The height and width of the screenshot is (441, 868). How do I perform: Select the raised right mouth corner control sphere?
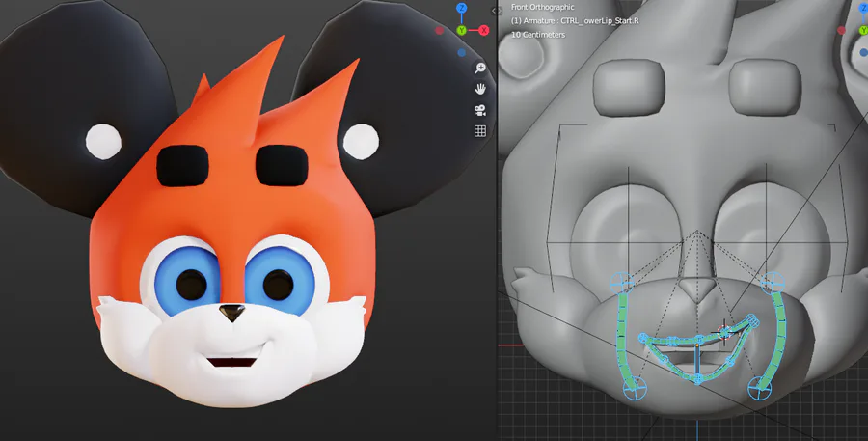point(751,319)
